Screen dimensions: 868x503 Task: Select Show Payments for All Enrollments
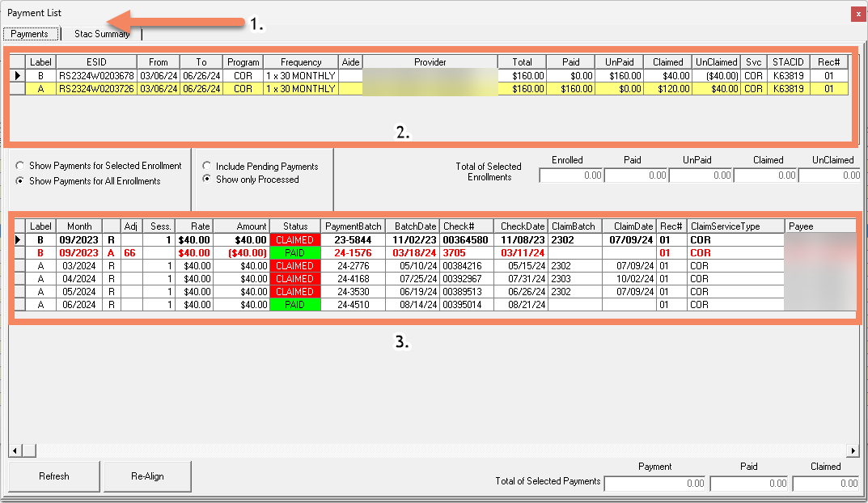[x=20, y=181]
